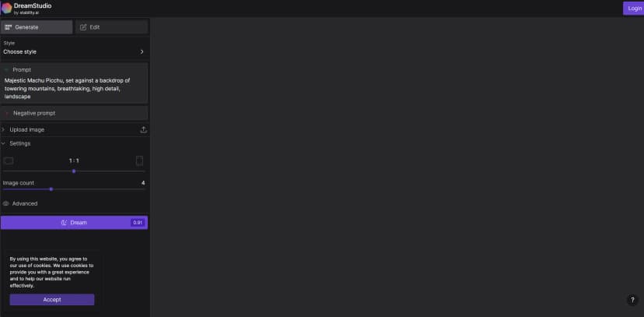
Task: Switch to the Edit tab
Action: click(112, 27)
